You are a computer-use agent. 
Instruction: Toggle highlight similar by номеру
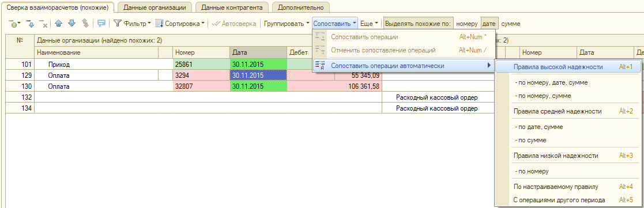coord(467,24)
